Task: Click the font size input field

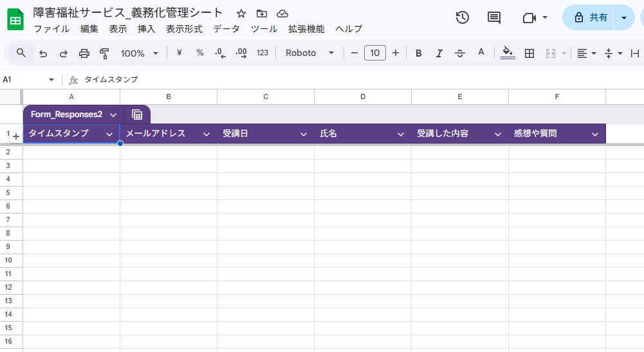Action: tap(375, 53)
